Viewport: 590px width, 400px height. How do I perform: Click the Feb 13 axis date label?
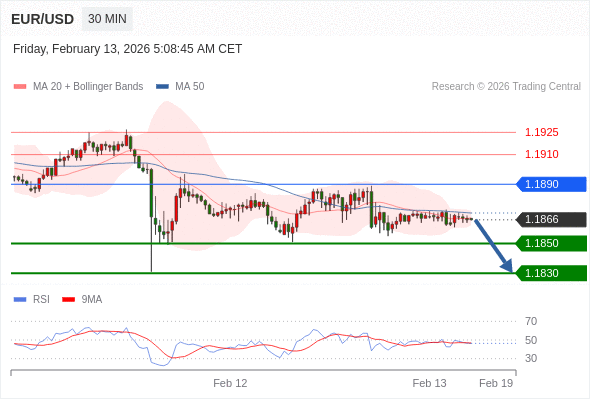[429, 383]
